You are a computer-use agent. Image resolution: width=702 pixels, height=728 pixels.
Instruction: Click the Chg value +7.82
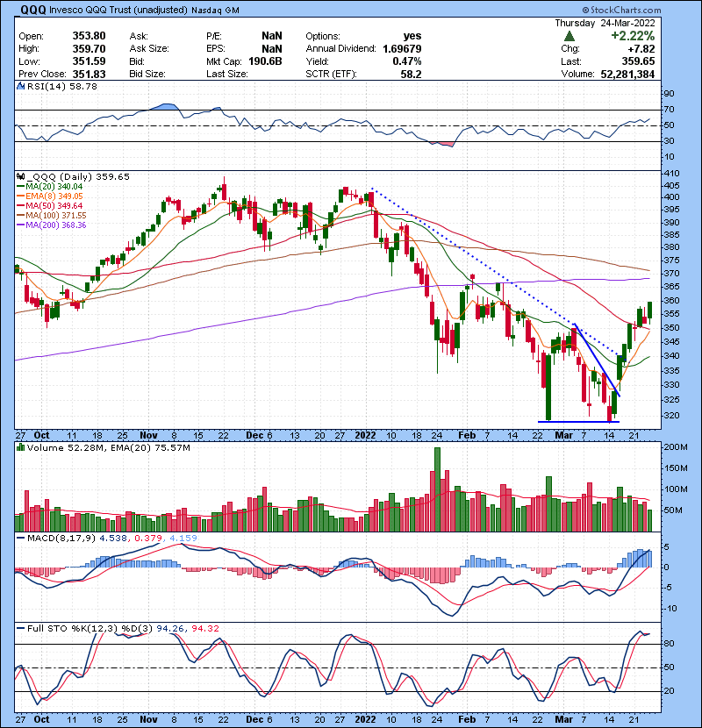(641, 49)
